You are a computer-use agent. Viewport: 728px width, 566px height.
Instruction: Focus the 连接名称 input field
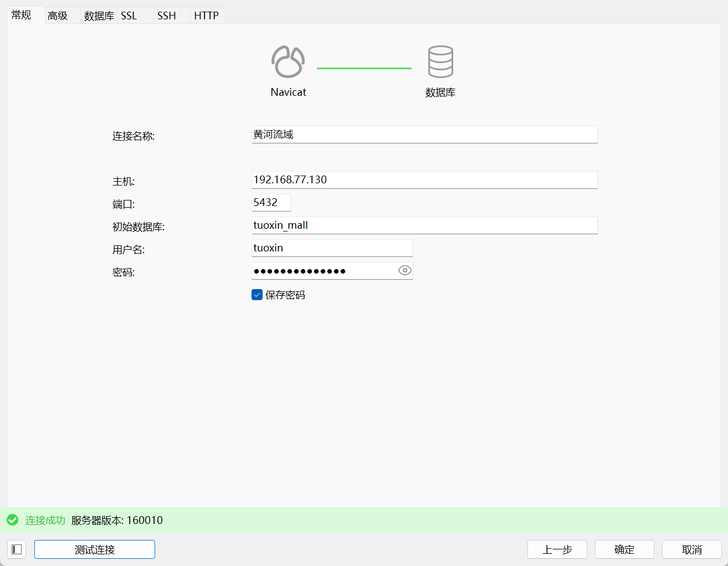pos(425,135)
